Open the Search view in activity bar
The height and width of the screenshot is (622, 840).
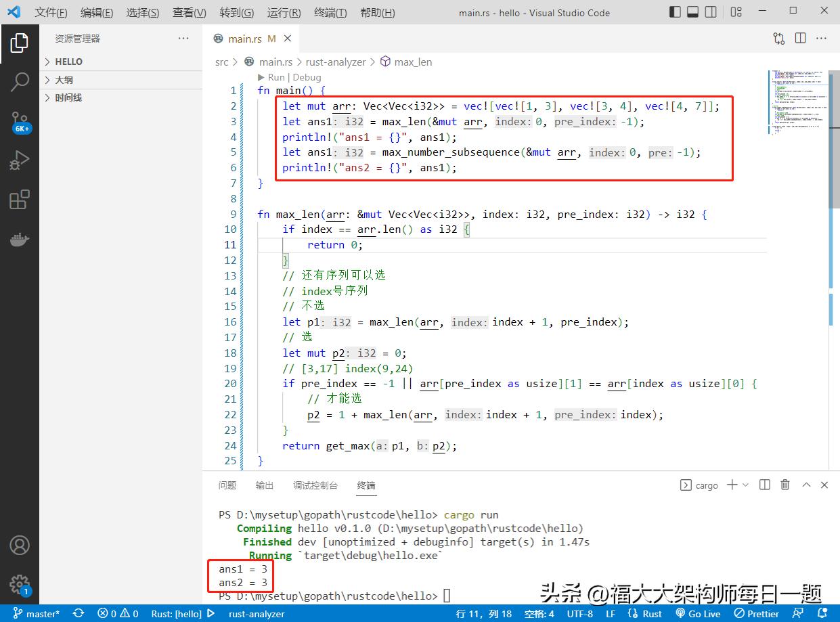pos(20,82)
